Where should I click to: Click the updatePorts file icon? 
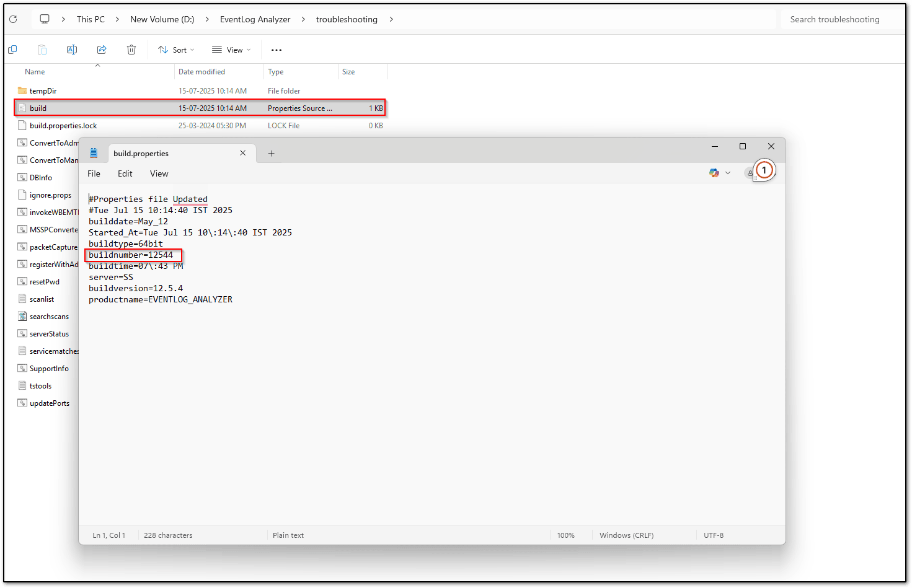coord(22,403)
